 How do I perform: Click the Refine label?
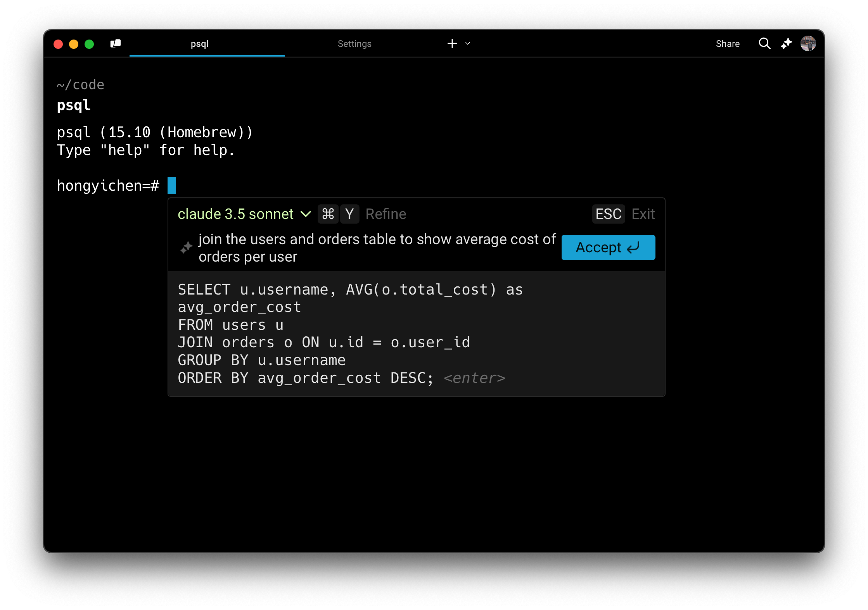tap(386, 214)
